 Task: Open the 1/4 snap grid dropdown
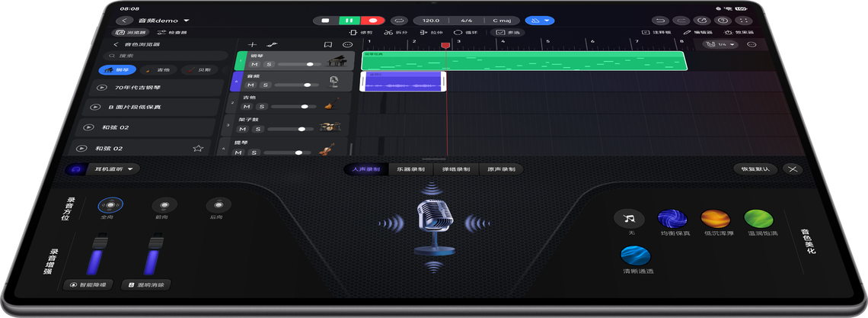(x=721, y=44)
